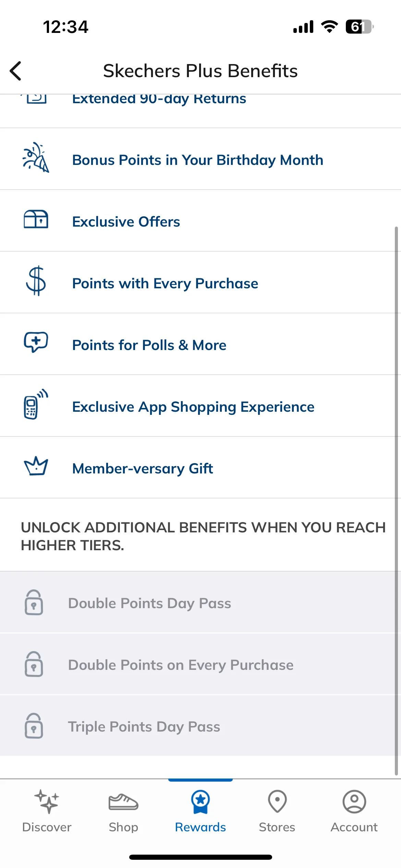Select the Points for Polls & More item
The height and width of the screenshot is (868, 401).
200,344
